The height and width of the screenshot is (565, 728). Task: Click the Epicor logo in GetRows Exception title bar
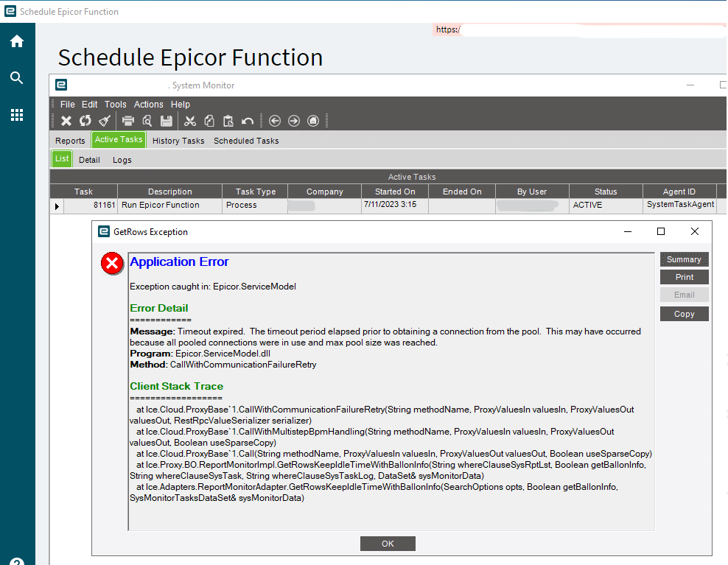[x=104, y=231]
